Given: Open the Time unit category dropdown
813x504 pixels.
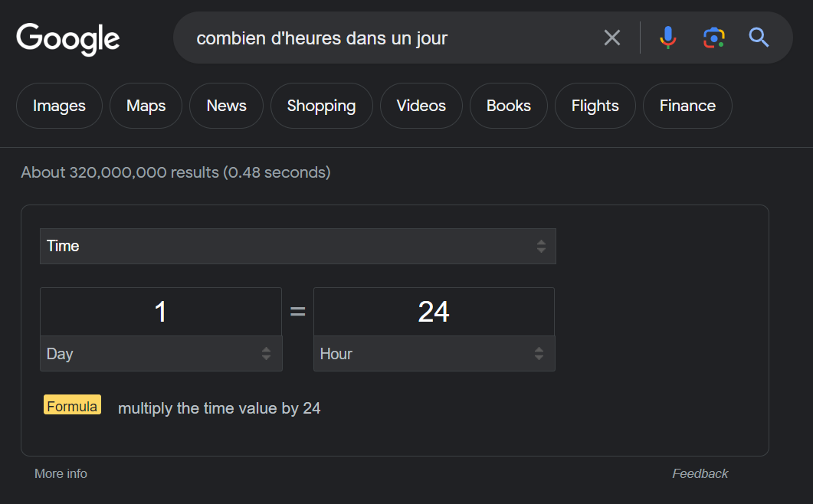Looking at the screenshot, I should (297, 246).
